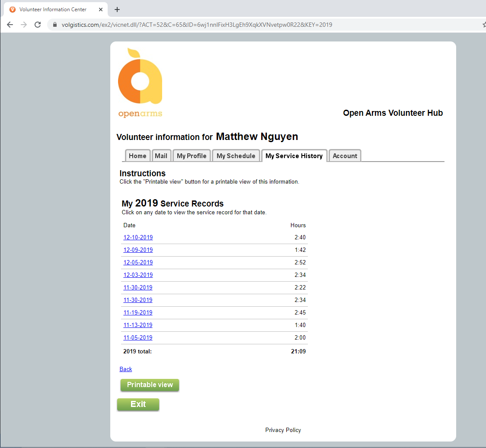Open the Privacy Policy link
Image resolution: width=486 pixels, height=448 pixels.
click(x=283, y=430)
